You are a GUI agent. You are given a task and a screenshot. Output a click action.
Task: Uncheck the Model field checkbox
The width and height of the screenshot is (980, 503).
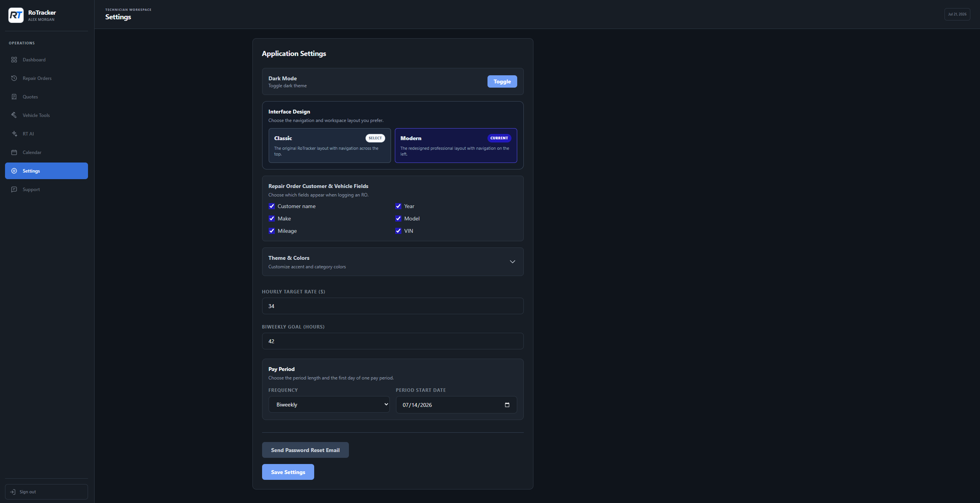click(398, 218)
